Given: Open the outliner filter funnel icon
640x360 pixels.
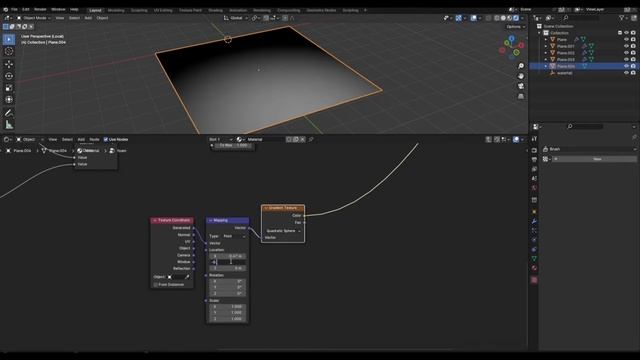Looking at the screenshot, I should (x=622, y=18).
